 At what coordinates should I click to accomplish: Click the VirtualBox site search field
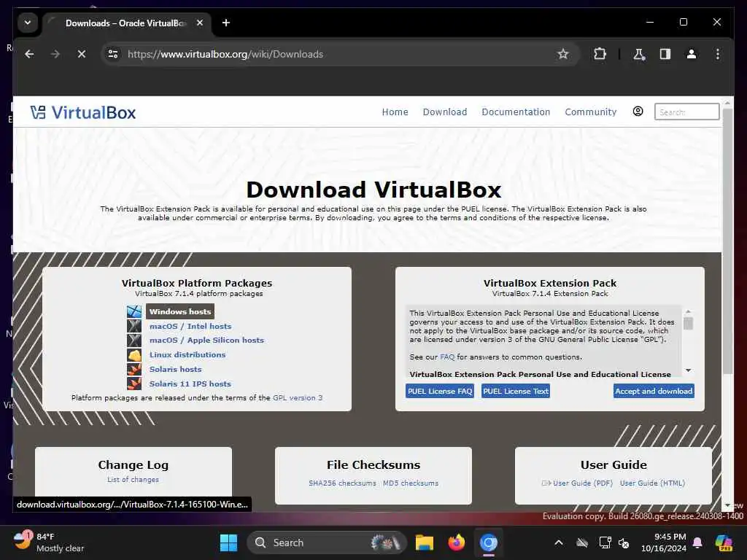[686, 112]
